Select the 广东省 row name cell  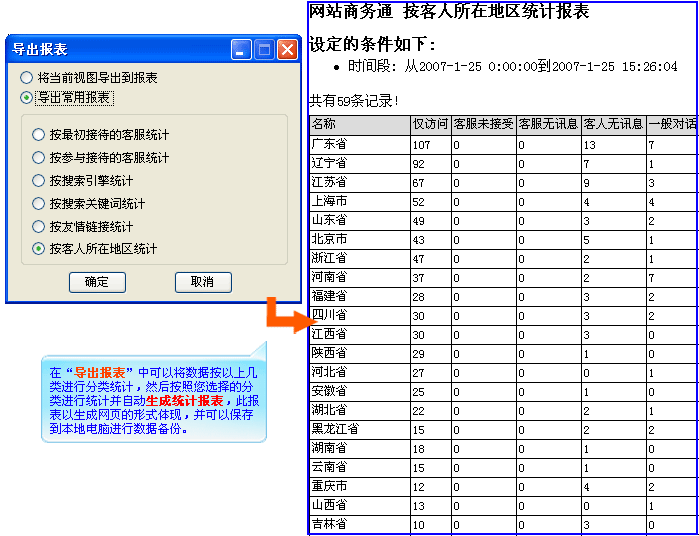pos(359,145)
